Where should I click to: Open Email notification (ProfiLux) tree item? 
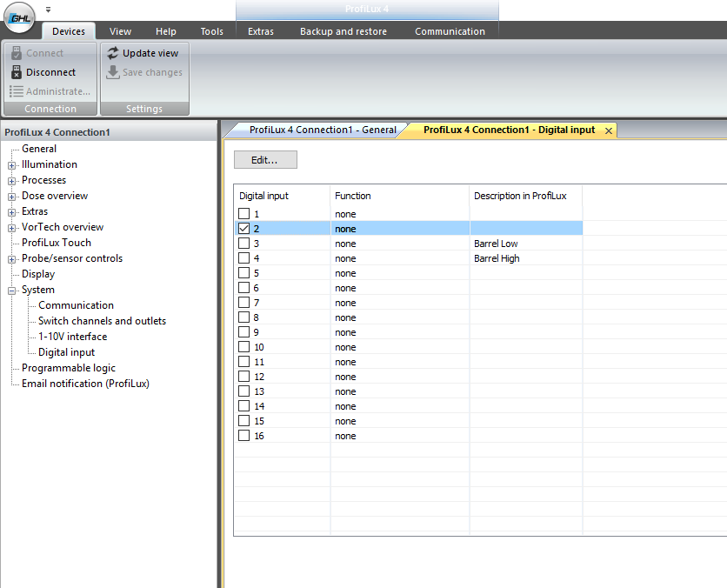(85, 384)
